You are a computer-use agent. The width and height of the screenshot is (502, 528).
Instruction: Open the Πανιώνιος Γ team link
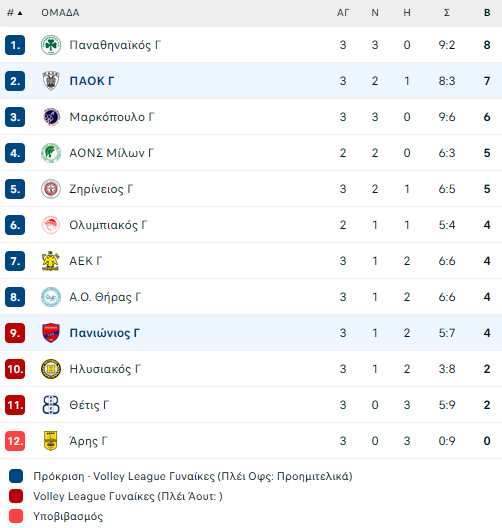104,333
